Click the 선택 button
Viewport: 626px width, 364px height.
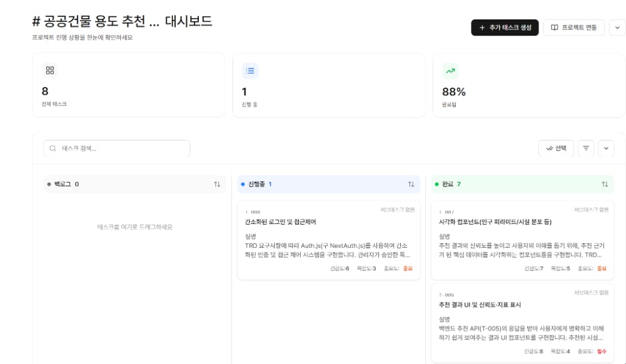coord(556,148)
